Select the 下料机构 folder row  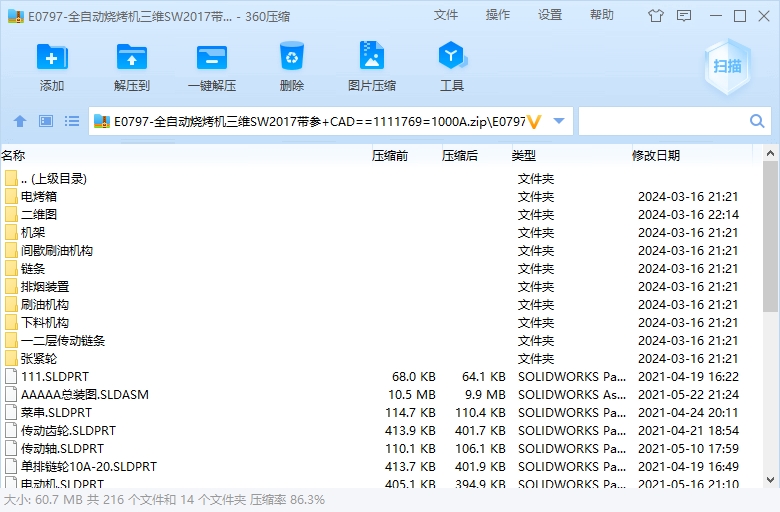pyautogui.click(x=381, y=322)
